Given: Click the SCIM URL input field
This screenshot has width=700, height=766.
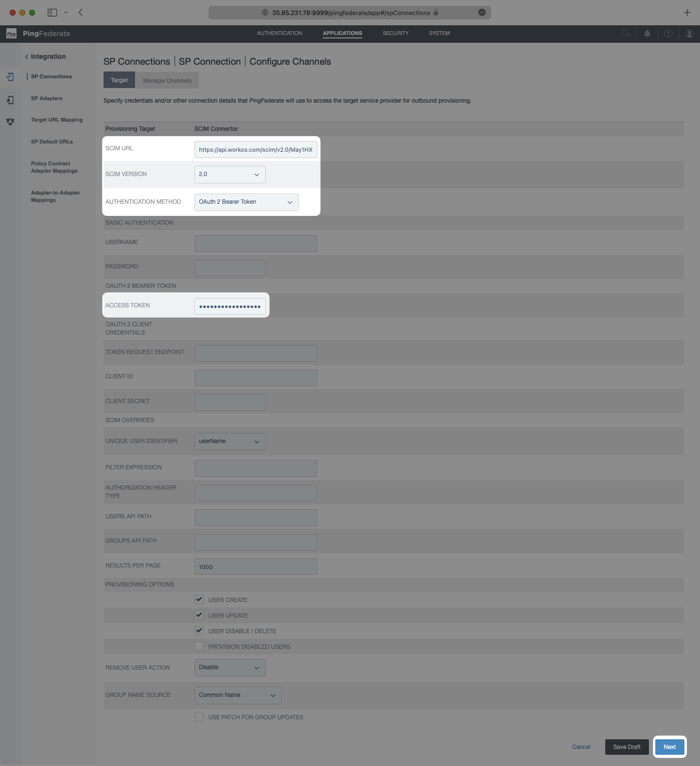Looking at the screenshot, I should point(256,150).
